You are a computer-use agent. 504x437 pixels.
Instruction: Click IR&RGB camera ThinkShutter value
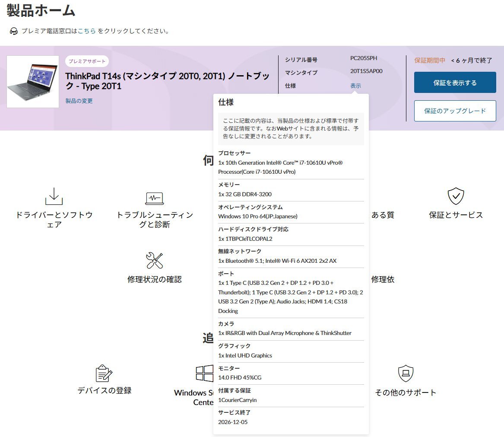[x=285, y=333]
